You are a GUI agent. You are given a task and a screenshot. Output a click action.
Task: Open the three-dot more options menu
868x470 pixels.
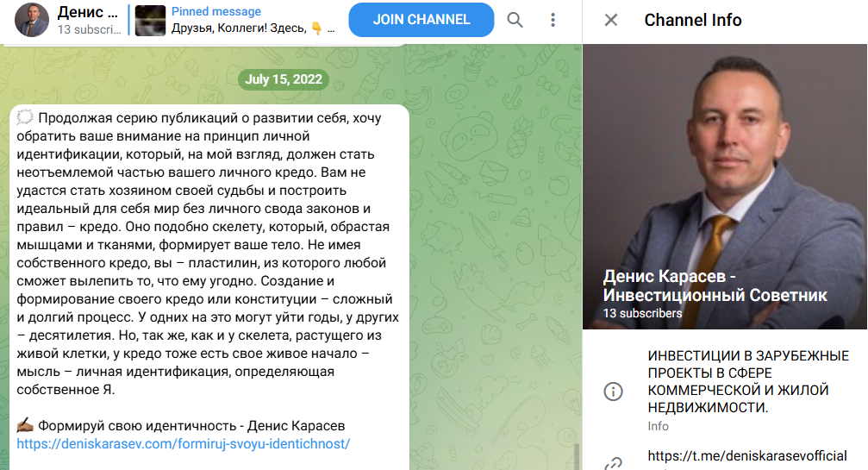(x=553, y=20)
